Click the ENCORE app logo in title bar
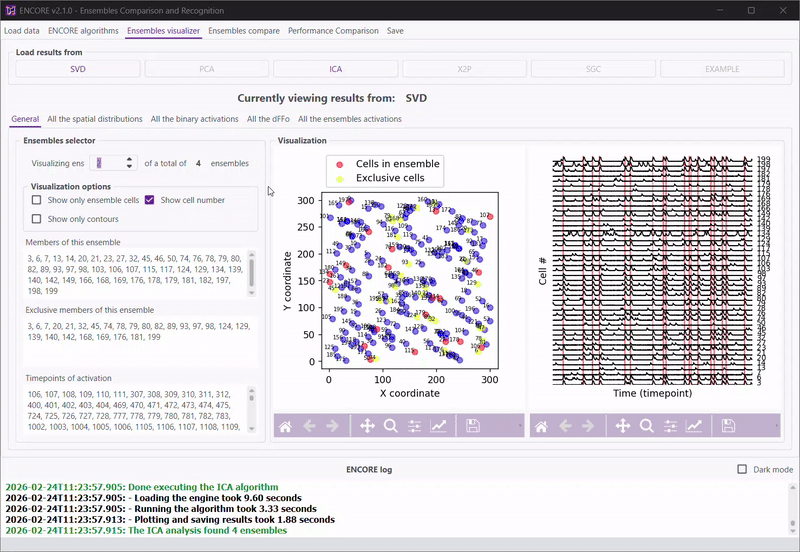The image size is (800, 552). click(x=10, y=10)
